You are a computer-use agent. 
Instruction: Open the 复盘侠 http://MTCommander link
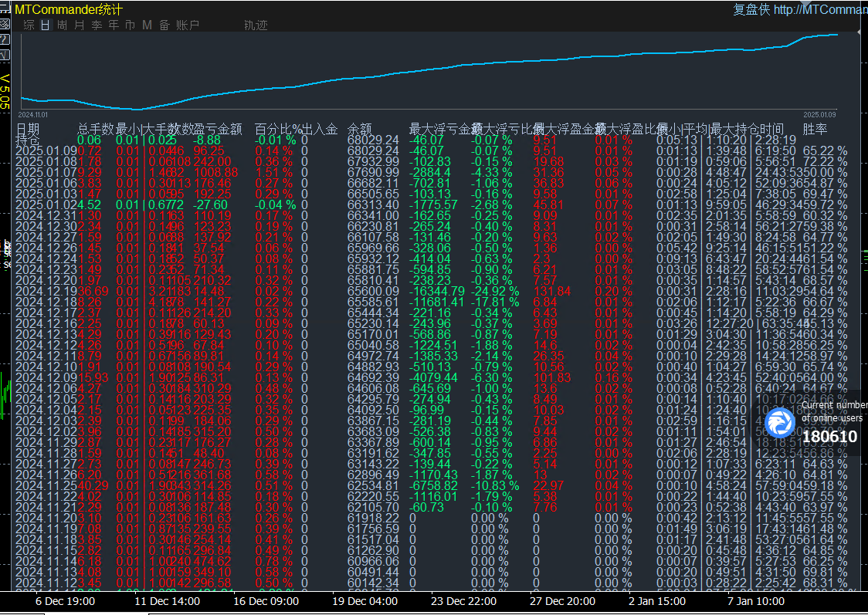[800, 9]
